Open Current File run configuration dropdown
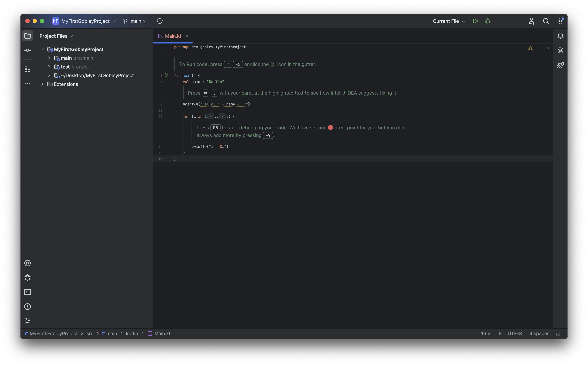The height and width of the screenshot is (366, 588). (x=449, y=21)
